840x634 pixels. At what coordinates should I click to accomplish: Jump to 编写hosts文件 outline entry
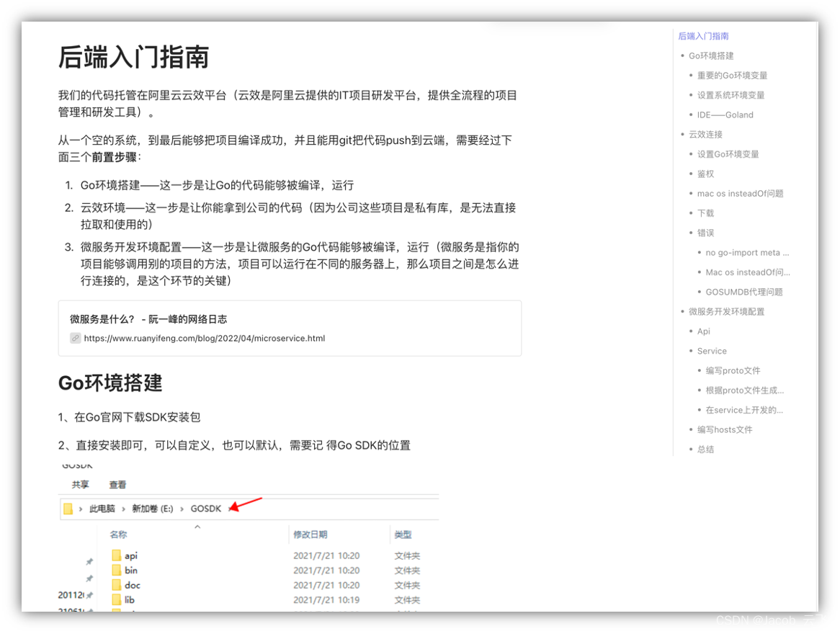point(724,430)
